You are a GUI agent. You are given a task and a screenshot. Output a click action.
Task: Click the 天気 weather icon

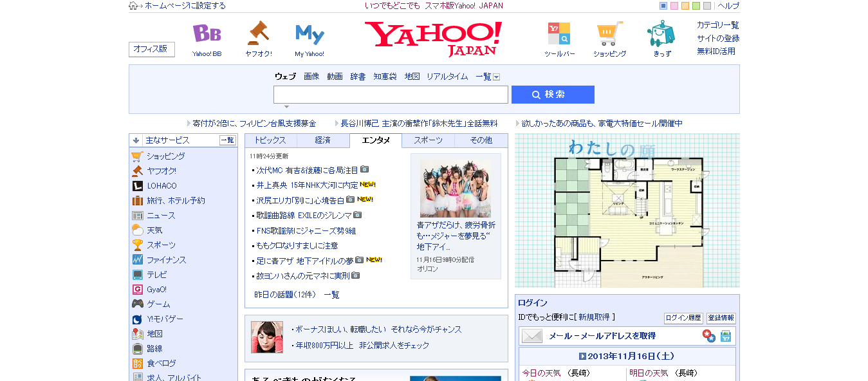137,230
